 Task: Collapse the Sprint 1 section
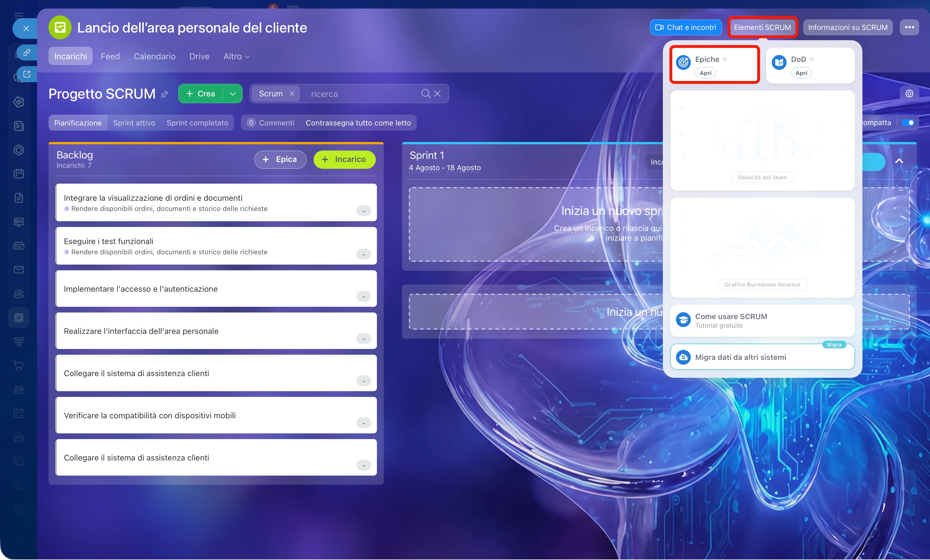899,161
